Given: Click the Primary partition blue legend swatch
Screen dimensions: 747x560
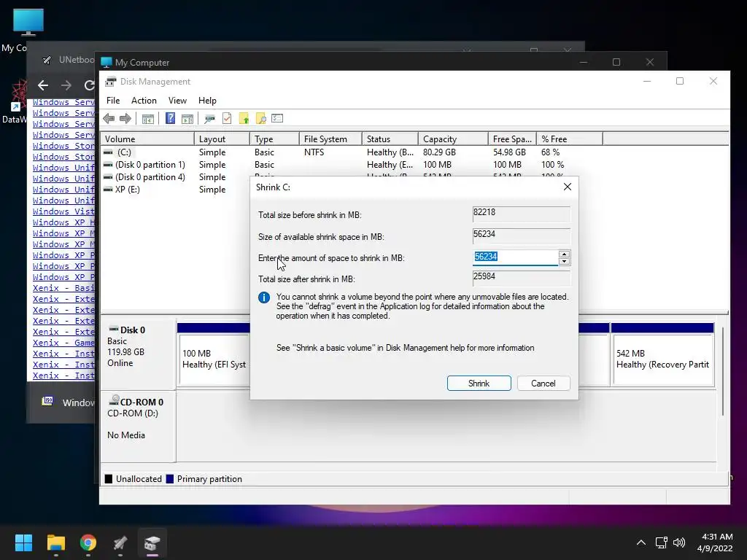Looking at the screenshot, I should 169,479.
